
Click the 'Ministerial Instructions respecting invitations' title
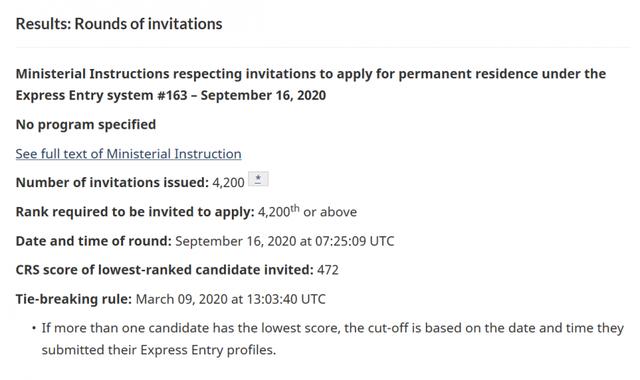click(x=311, y=74)
